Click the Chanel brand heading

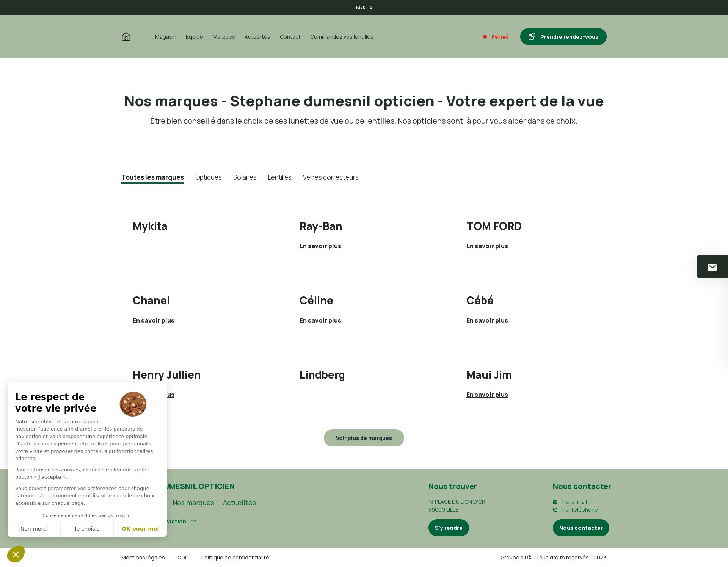[x=151, y=301]
